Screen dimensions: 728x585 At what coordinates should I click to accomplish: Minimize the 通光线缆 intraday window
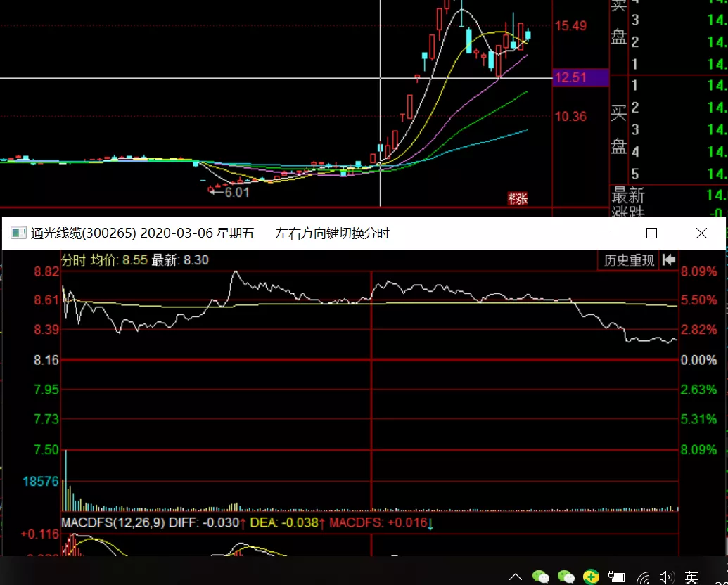click(603, 233)
